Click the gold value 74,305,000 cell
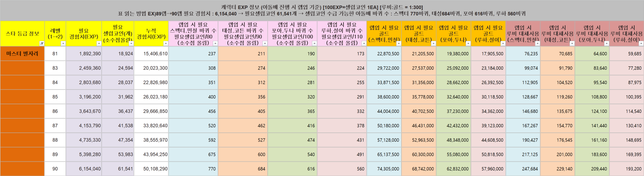This screenshot has width=644, height=176. [384, 169]
